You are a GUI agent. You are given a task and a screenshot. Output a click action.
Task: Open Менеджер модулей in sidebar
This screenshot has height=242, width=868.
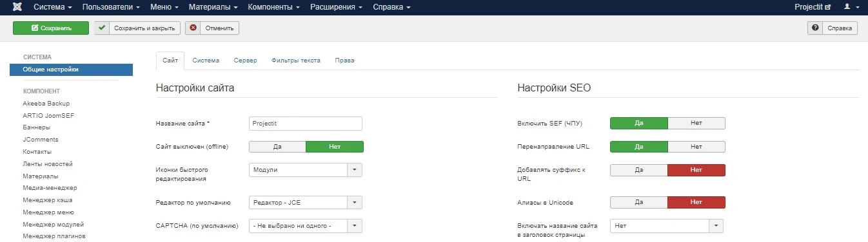[54, 224]
